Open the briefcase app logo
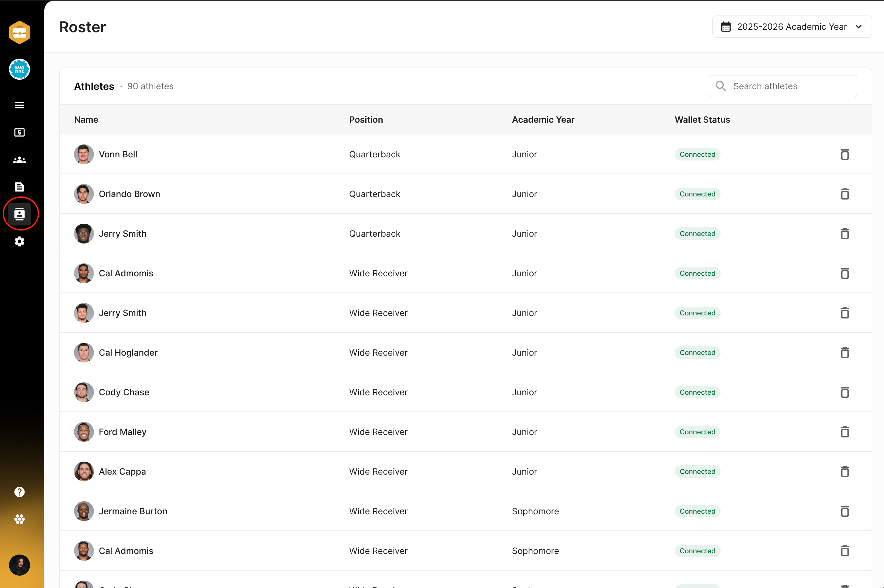884x588 pixels. [19, 32]
